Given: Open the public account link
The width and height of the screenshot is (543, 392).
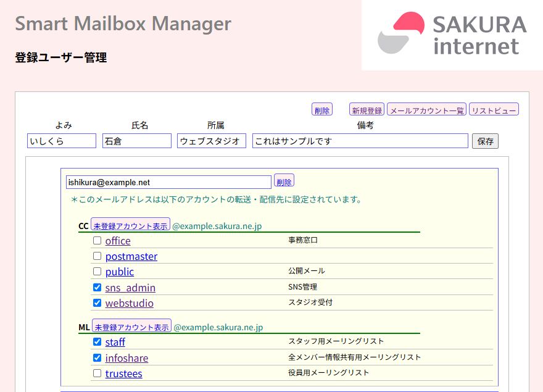Looking at the screenshot, I should tap(119, 272).
